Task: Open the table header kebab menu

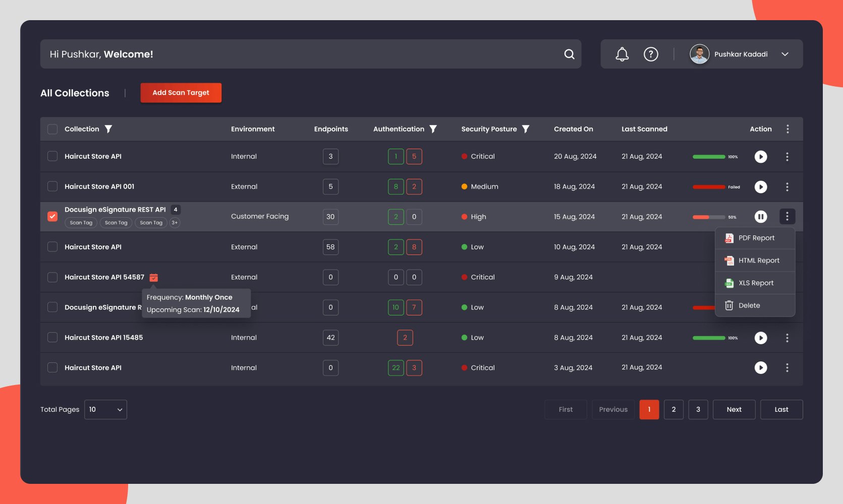Action: click(x=787, y=129)
